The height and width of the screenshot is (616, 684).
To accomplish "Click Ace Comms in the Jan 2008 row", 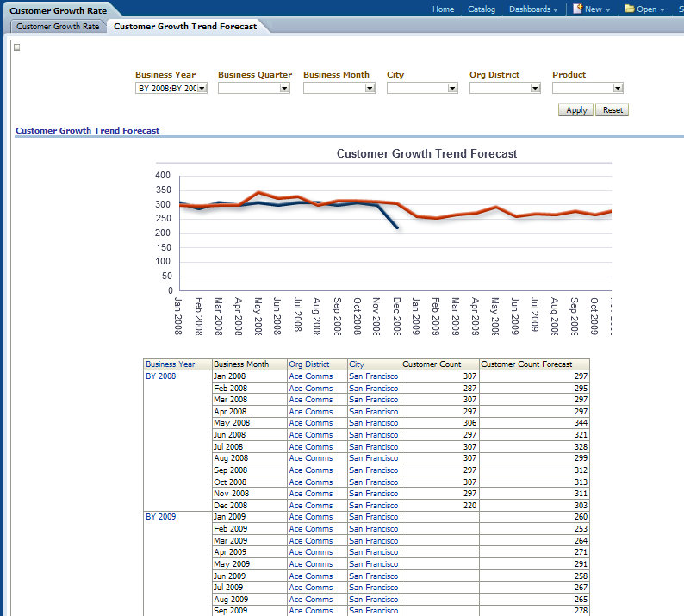I will pos(310,376).
